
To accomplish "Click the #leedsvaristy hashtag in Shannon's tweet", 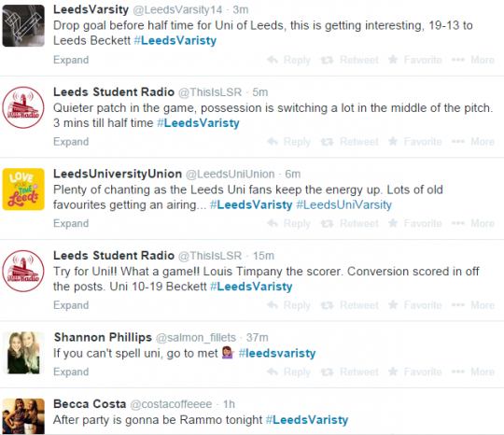I will pos(277,354).
